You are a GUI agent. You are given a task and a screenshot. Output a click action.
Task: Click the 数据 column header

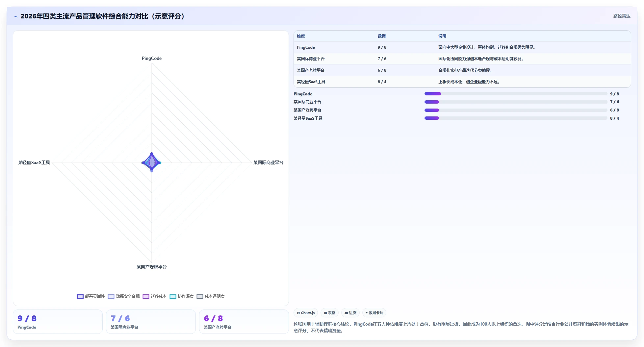tap(382, 36)
